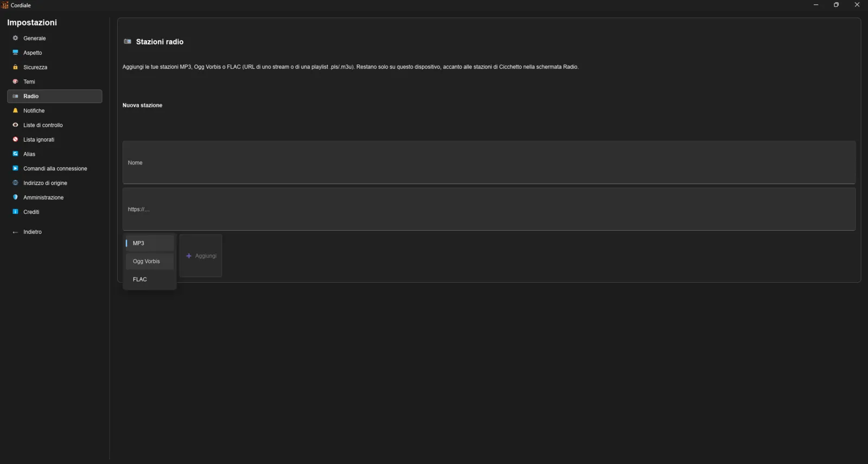Open Generale settings via its gear icon
The width and height of the screenshot is (868, 464).
coord(15,38)
